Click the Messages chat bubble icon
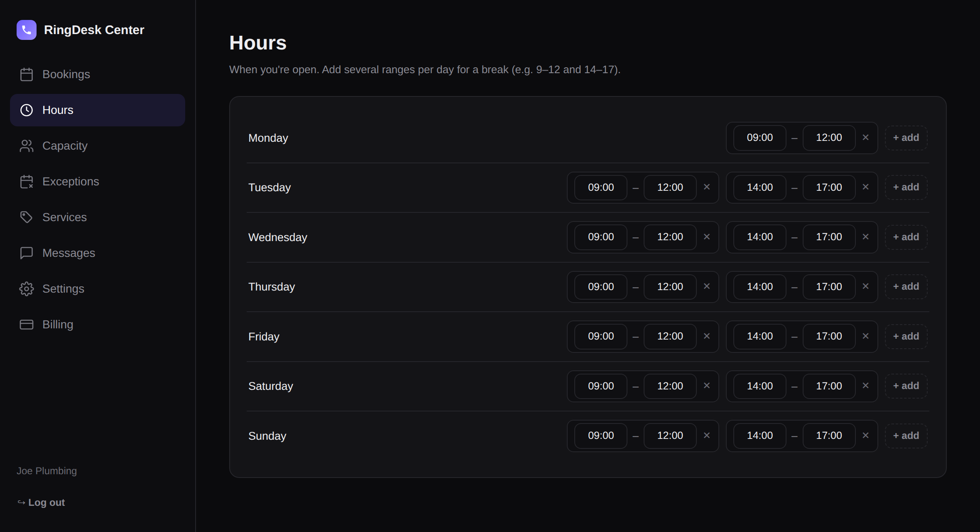 point(27,253)
